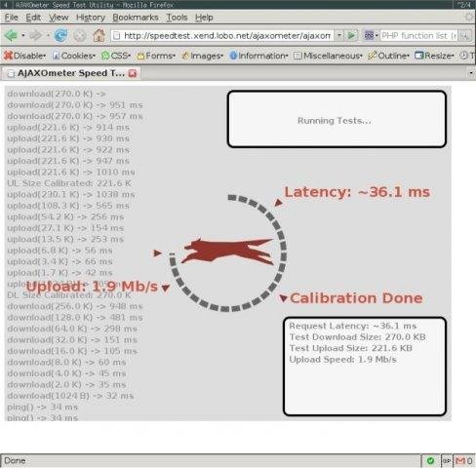Click the PHP function list search field

click(418, 35)
